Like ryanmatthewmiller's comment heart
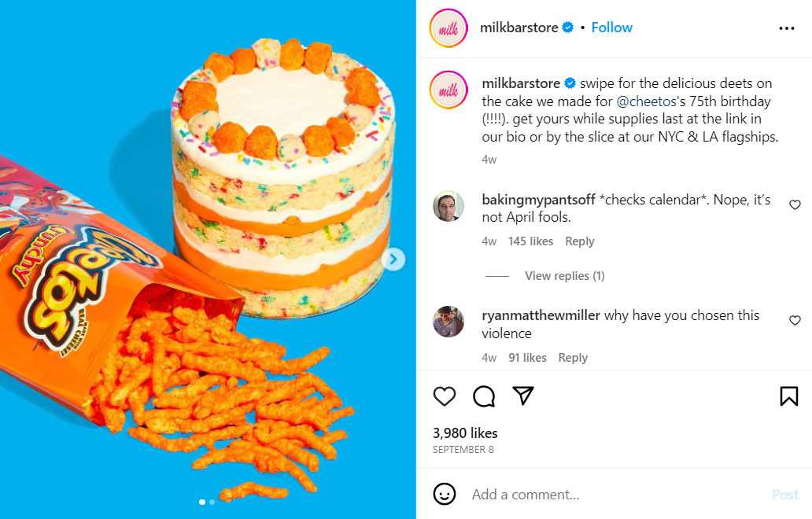 [x=795, y=320]
